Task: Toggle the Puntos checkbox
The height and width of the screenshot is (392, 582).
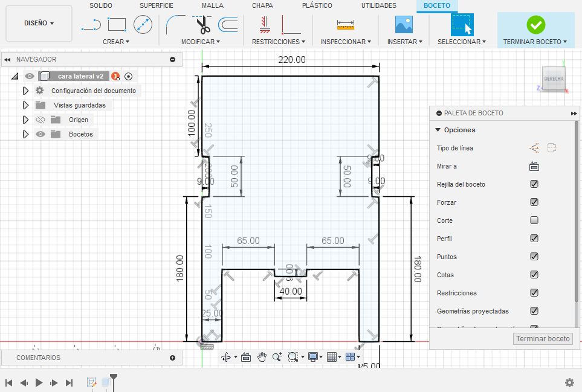Action: point(534,257)
